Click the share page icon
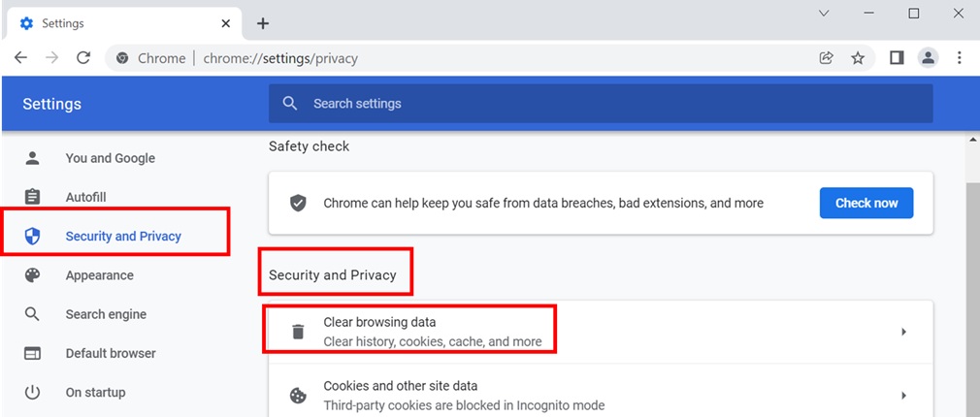Screen dimensions: 980x417 coord(826,58)
